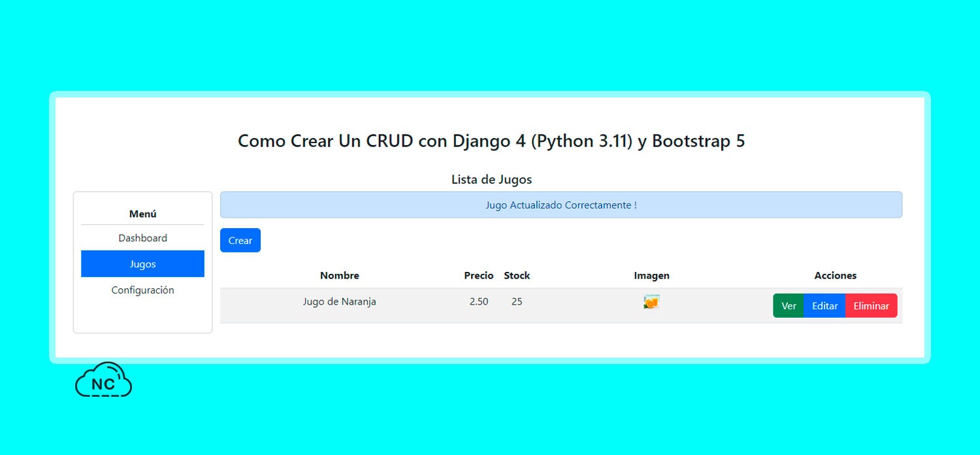This screenshot has height=455, width=980.
Task: Select the Jugo de Naranja name cell
Action: coord(339,302)
